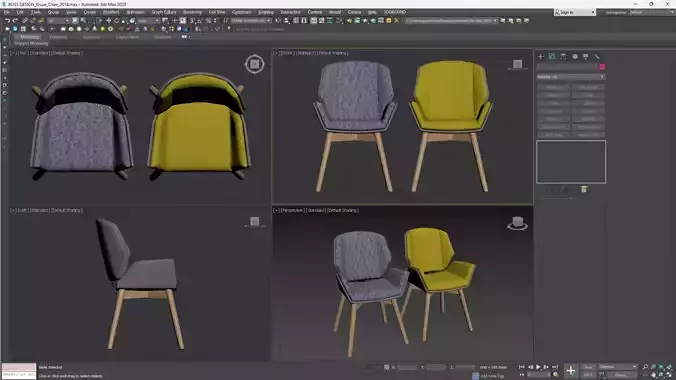Toggle the absolute/offset transform mode icon
Screen dimensions: 676x380
387,367
